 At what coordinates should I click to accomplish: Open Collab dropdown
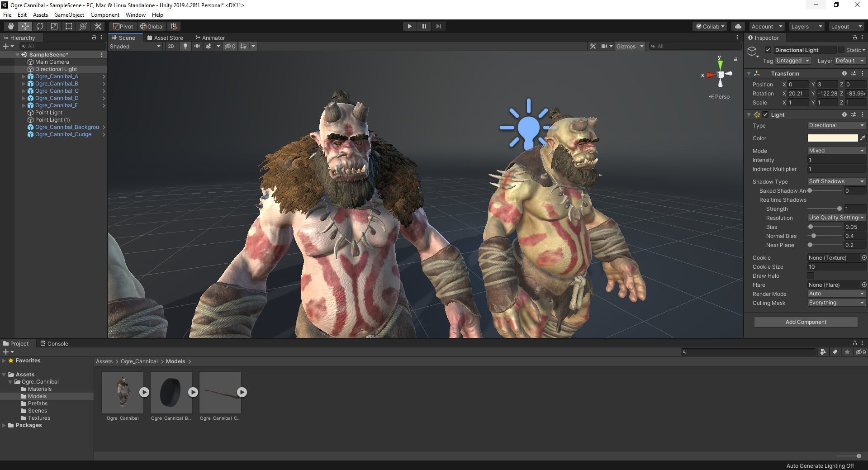(x=710, y=26)
